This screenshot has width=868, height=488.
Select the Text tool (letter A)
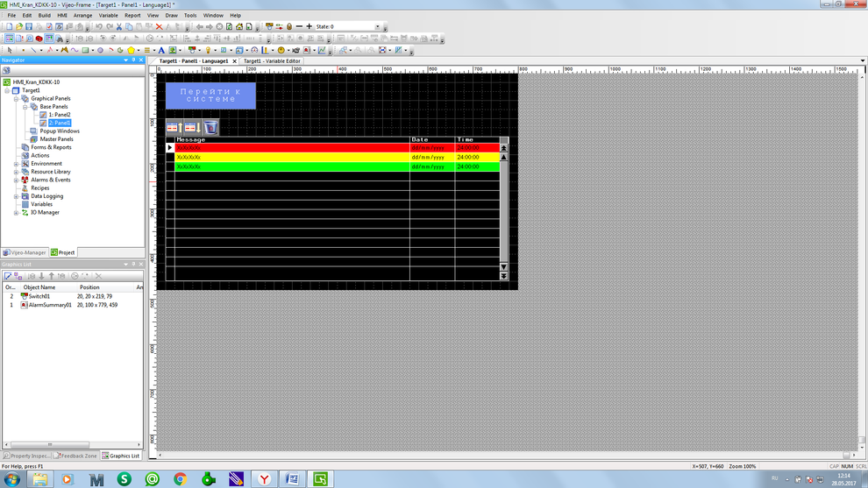click(161, 51)
